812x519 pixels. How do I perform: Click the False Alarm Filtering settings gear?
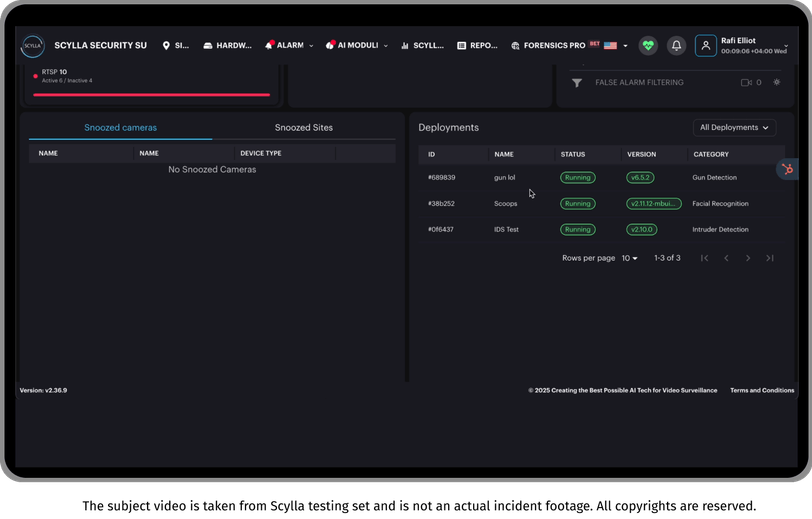tap(776, 82)
